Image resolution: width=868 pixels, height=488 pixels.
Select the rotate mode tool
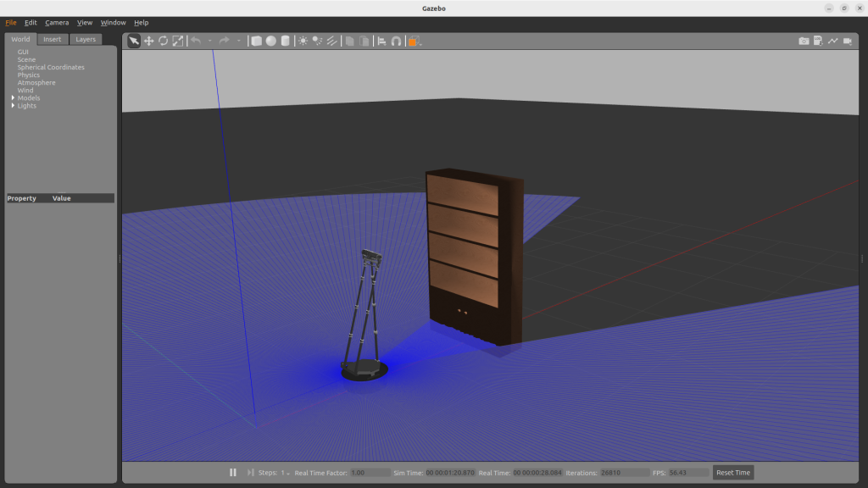pos(163,41)
